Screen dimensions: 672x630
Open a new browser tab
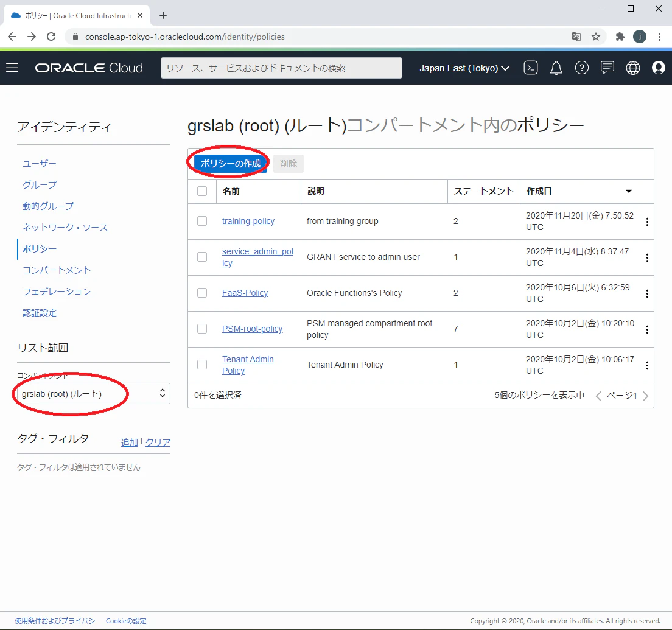(163, 15)
